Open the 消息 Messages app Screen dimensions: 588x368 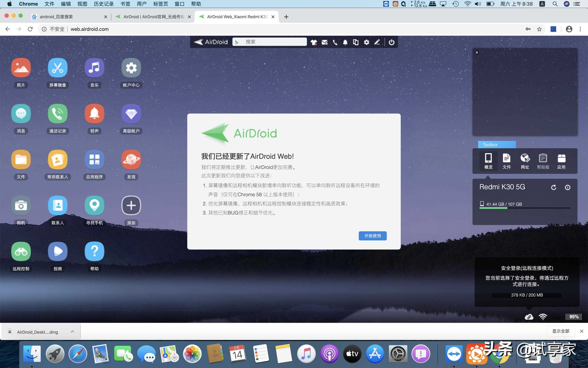21,114
